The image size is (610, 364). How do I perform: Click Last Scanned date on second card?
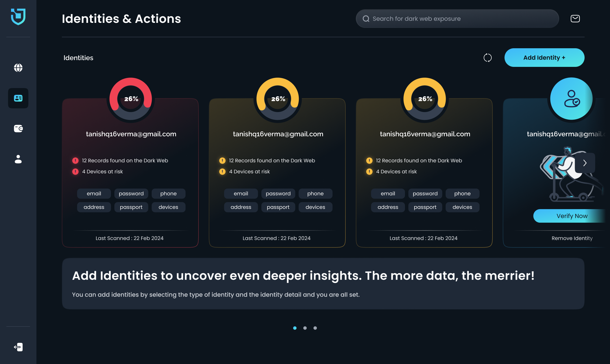coord(276,238)
